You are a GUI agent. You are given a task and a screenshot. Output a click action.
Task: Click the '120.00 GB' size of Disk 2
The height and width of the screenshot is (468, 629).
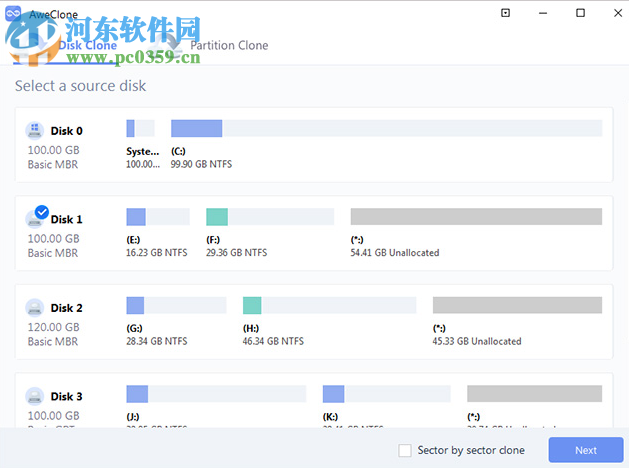53,327
